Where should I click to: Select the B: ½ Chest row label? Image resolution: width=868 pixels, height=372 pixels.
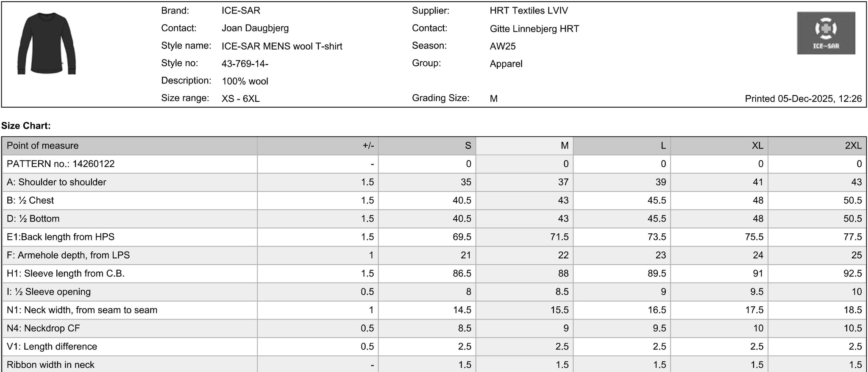click(x=31, y=200)
